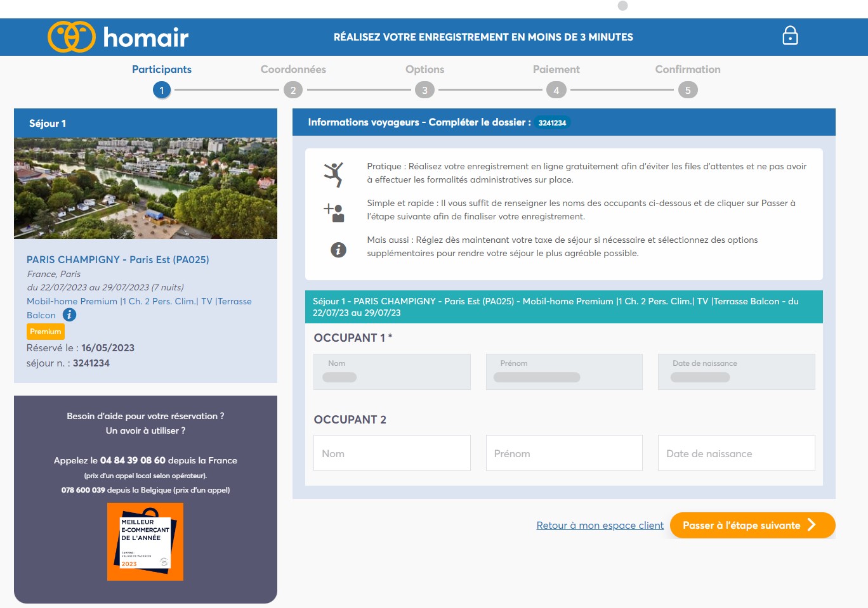Image resolution: width=868 pixels, height=608 pixels.
Task: Click the Réalisez votre enregistrement header slogan
Action: 483,37
